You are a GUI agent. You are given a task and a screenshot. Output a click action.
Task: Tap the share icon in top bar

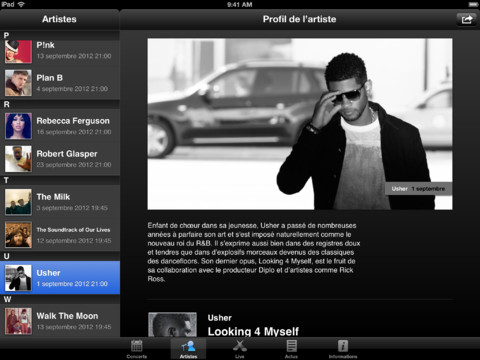coord(467,19)
